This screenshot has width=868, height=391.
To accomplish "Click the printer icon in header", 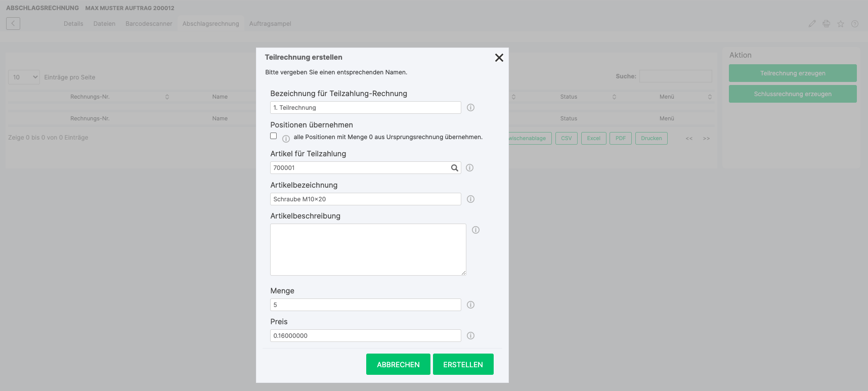I will coord(827,24).
